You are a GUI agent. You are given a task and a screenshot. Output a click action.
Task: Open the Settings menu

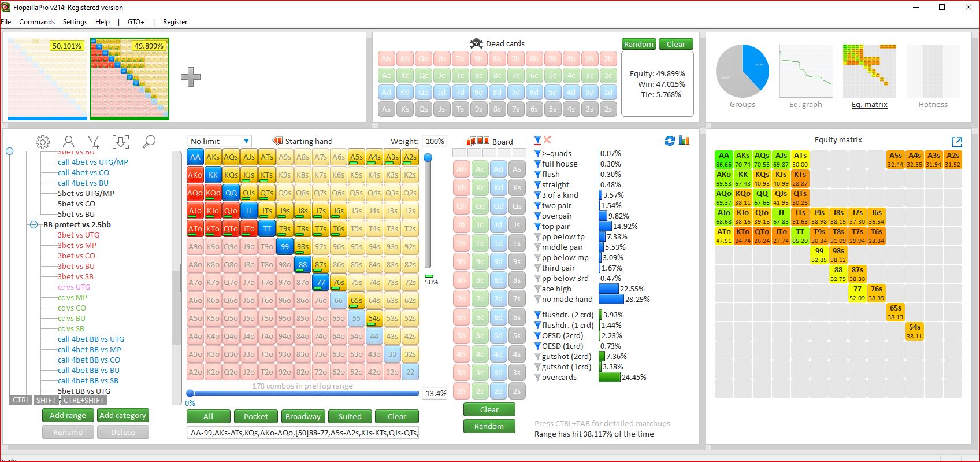point(75,22)
